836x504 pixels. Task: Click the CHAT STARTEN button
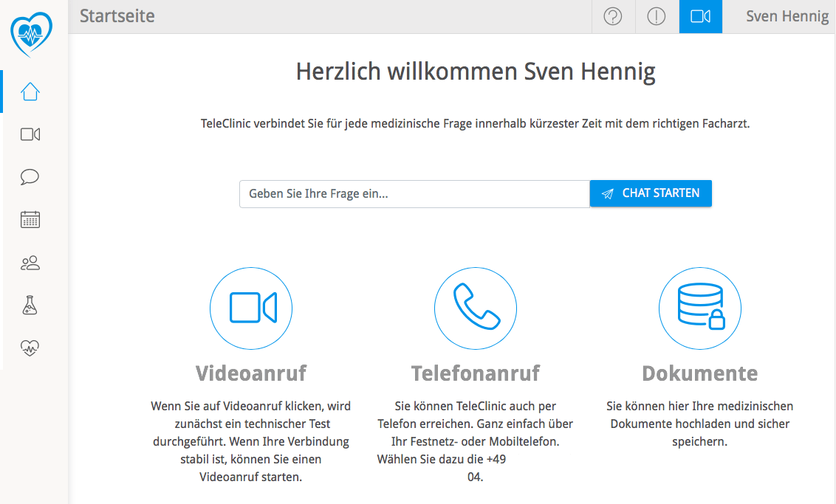651,193
